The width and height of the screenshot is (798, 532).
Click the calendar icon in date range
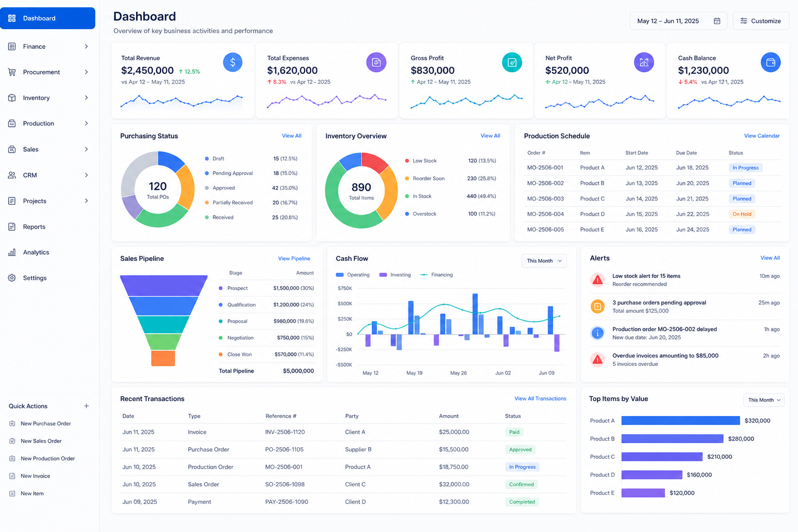tap(717, 21)
